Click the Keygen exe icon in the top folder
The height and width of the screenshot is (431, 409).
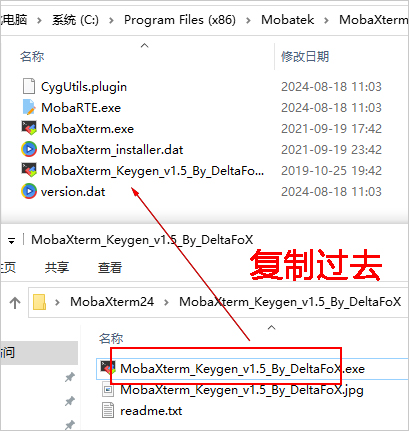[29, 170]
